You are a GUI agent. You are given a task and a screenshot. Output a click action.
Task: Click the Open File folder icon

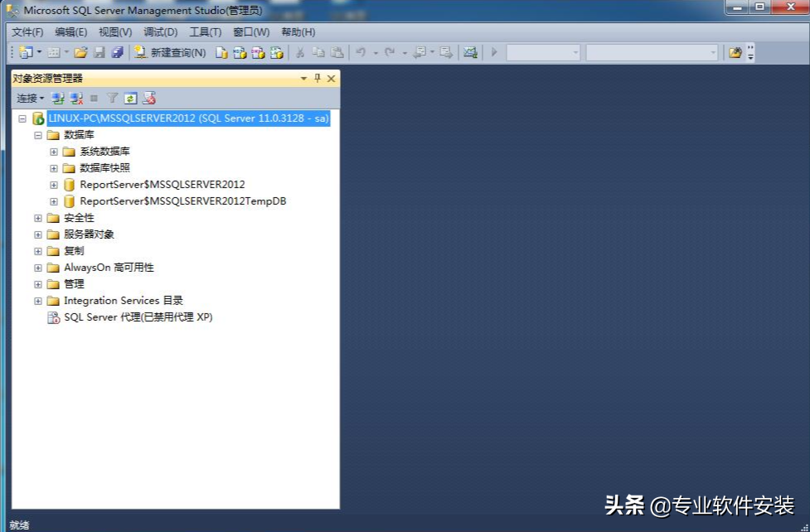click(80, 52)
